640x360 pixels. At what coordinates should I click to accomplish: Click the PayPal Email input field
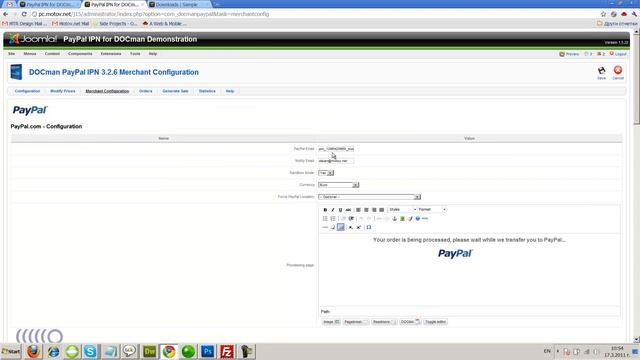[336, 149]
